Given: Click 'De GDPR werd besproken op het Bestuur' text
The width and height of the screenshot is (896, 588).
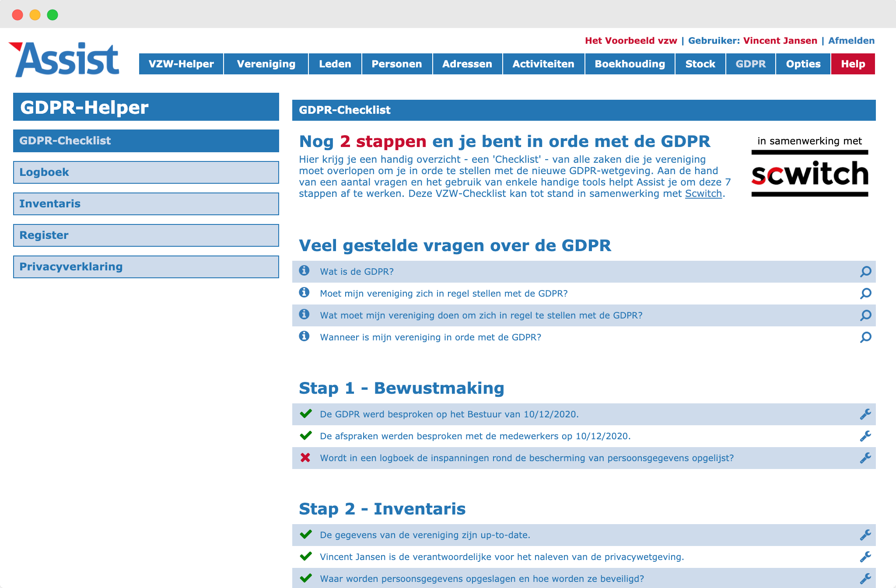Looking at the screenshot, I should coord(449,414).
